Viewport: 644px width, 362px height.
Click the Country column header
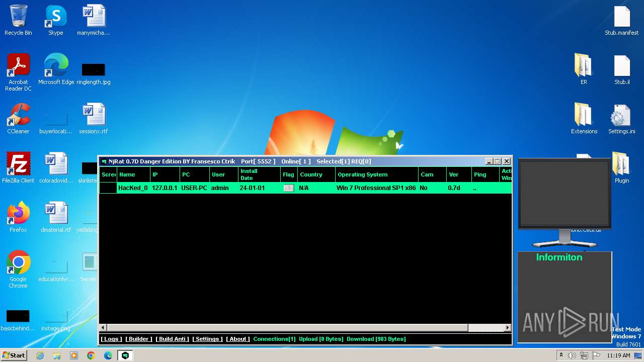click(316, 174)
